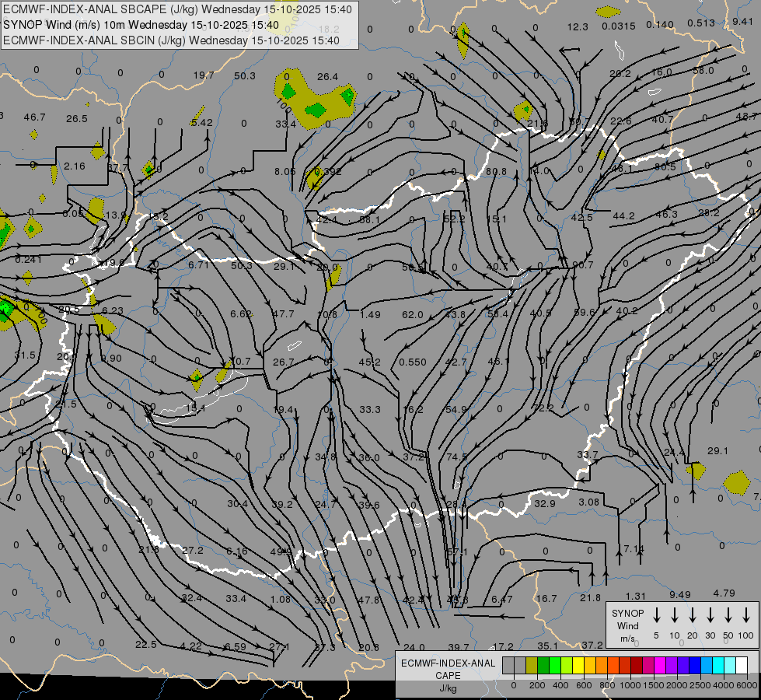Click the 0.550 value on the map
Screen dimensions: 761x700
(x=413, y=362)
